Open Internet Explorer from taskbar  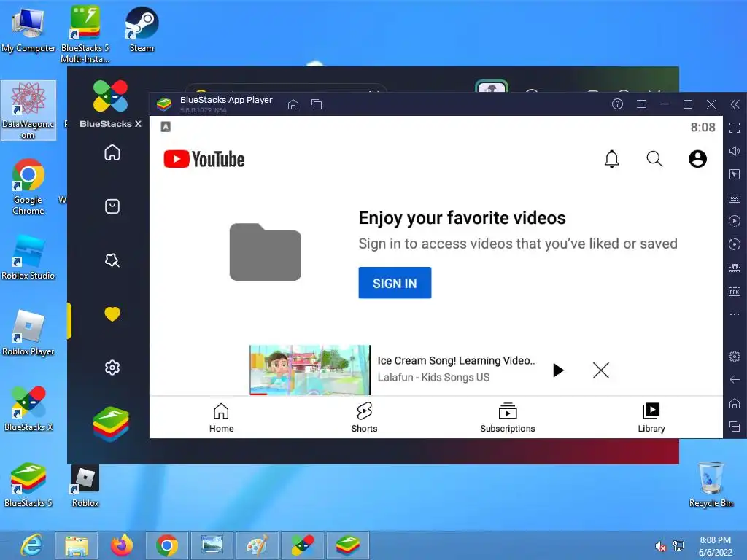pyautogui.click(x=31, y=545)
